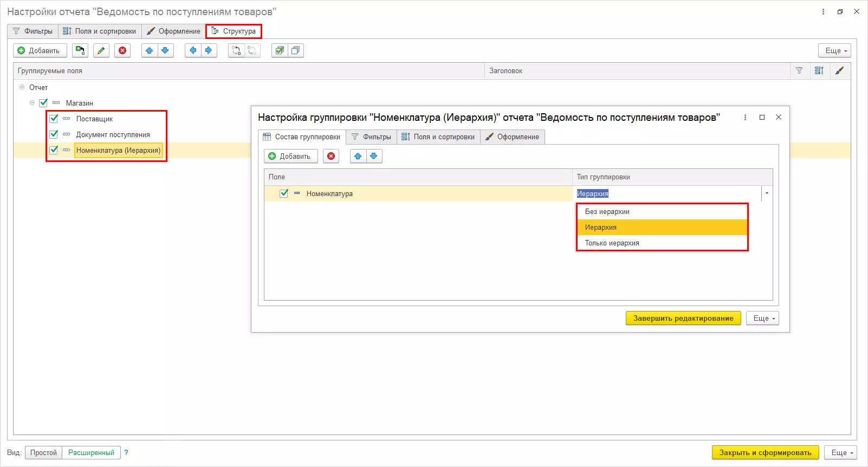Click the green pencil edit icon
Screen dimensions: 868x467
(x=101, y=50)
